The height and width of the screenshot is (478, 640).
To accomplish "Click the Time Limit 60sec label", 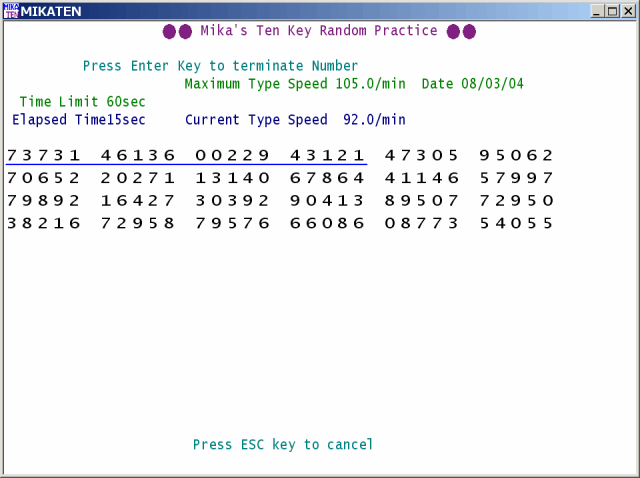I will click(82, 102).
